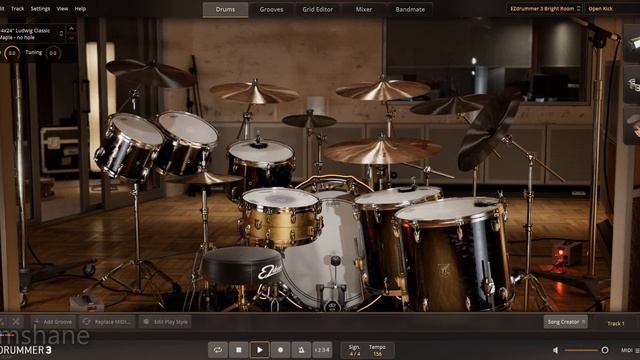
Task: Click the Tempo 156 field
Action: pos(378,350)
